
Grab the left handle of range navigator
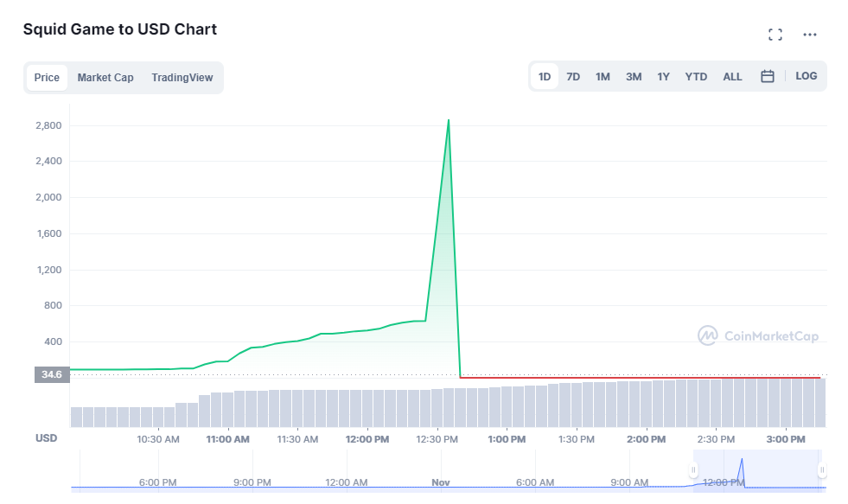(x=693, y=470)
